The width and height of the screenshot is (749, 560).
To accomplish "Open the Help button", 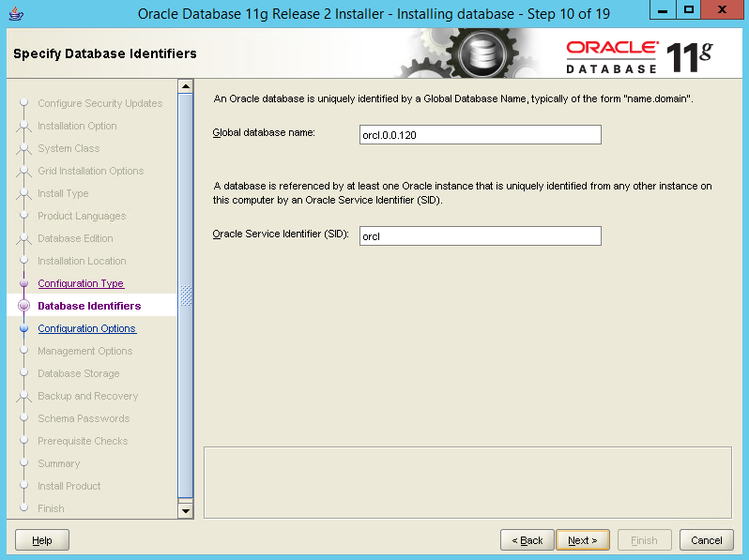I will (42, 540).
